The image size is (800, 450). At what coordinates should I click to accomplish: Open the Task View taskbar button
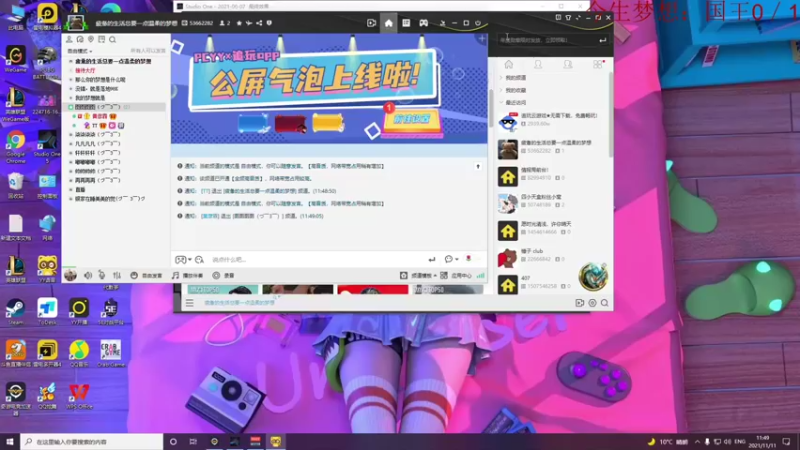(193, 442)
